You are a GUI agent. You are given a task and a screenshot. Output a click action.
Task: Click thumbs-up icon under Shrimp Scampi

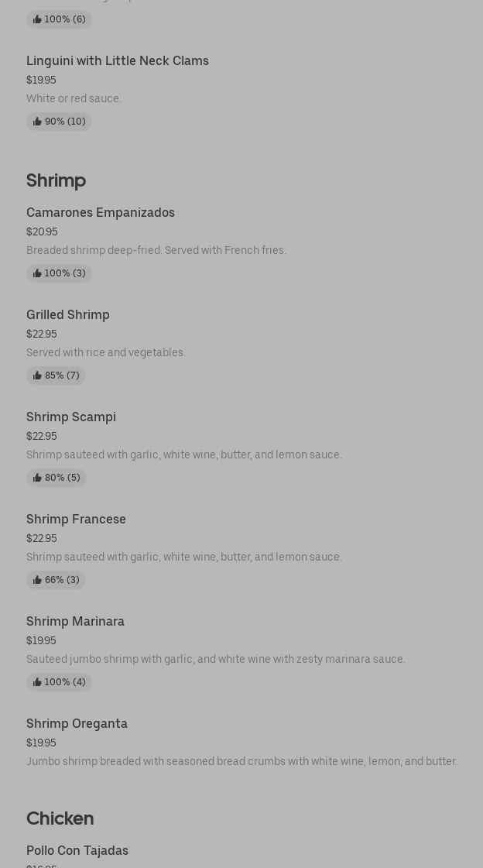click(x=37, y=478)
